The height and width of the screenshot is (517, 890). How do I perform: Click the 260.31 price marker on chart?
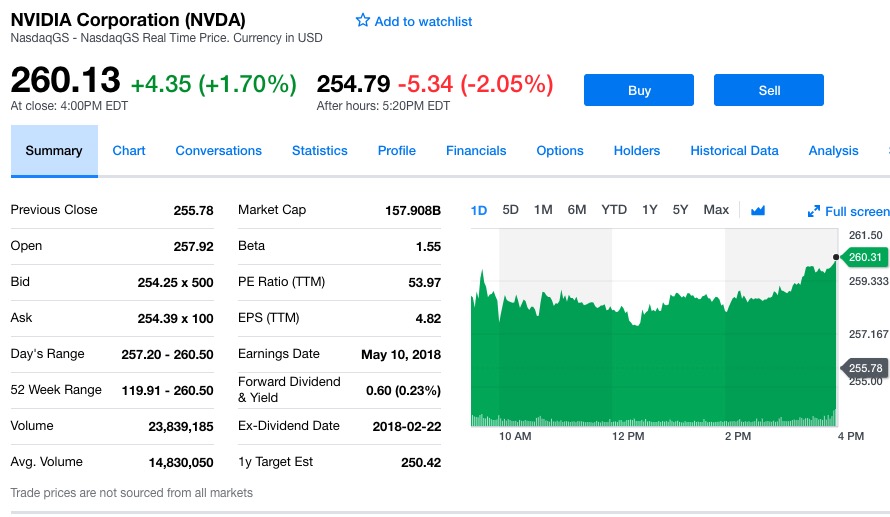pyautogui.click(x=866, y=257)
